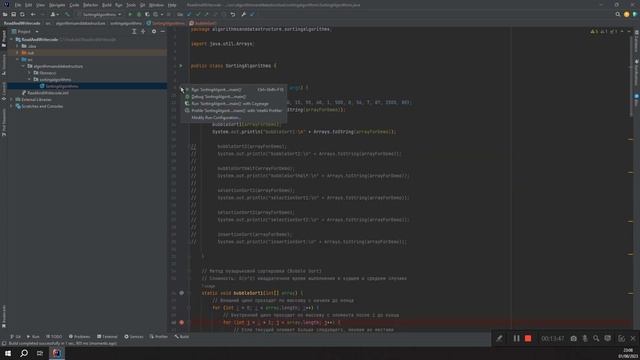This screenshot has height=360, width=640.
Task: Click the wrench Settings toolbar icon
Action: tap(244, 14)
